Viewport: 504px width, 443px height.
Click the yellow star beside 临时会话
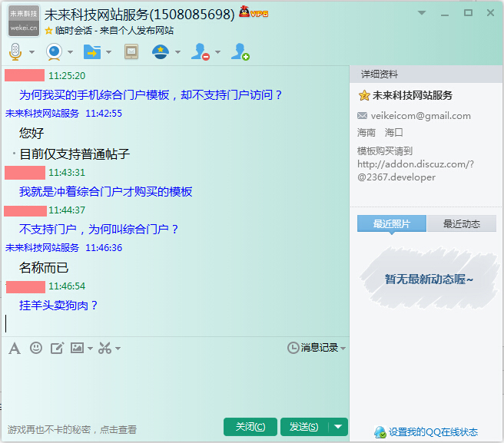pyautogui.click(x=49, y=31)
